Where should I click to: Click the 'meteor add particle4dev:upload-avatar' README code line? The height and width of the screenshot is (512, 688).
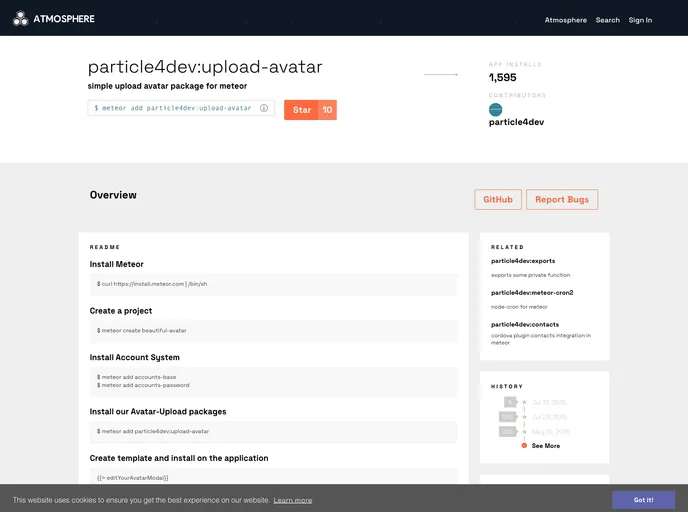click(153, 431)
